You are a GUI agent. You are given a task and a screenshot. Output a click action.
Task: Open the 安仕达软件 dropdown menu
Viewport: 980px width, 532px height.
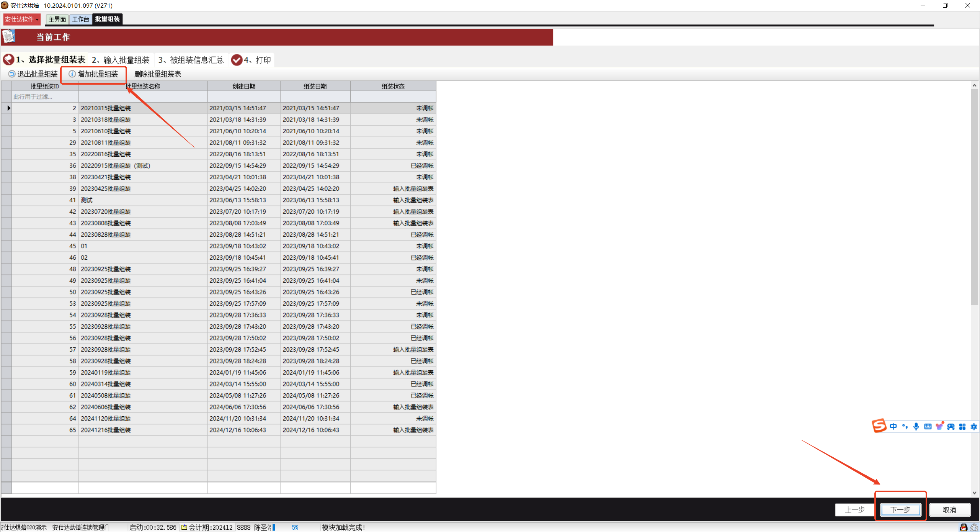pos(21,19)
